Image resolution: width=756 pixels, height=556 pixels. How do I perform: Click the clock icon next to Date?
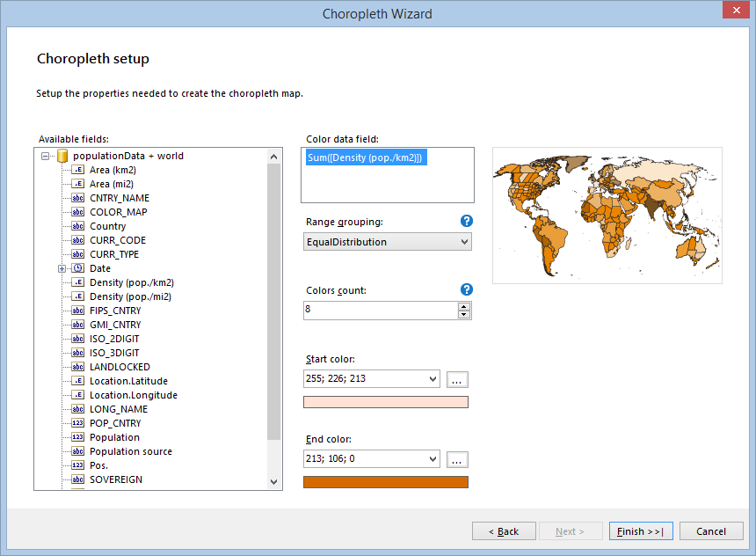click(77, 268)
